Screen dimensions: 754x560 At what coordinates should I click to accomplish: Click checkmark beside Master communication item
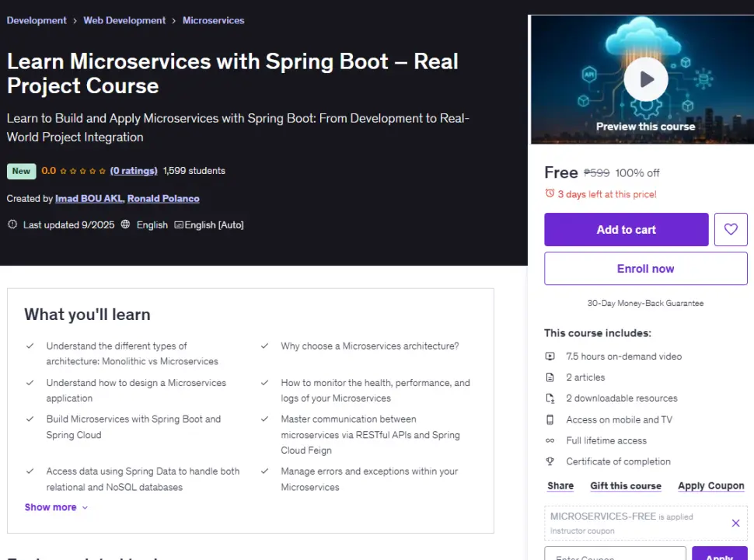(x=264, y=419)
